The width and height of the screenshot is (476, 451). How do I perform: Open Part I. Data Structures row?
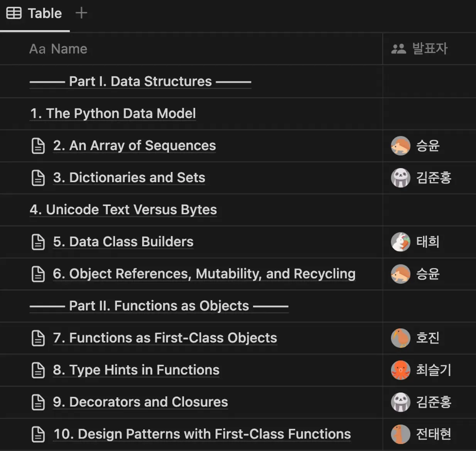[140, 81]
